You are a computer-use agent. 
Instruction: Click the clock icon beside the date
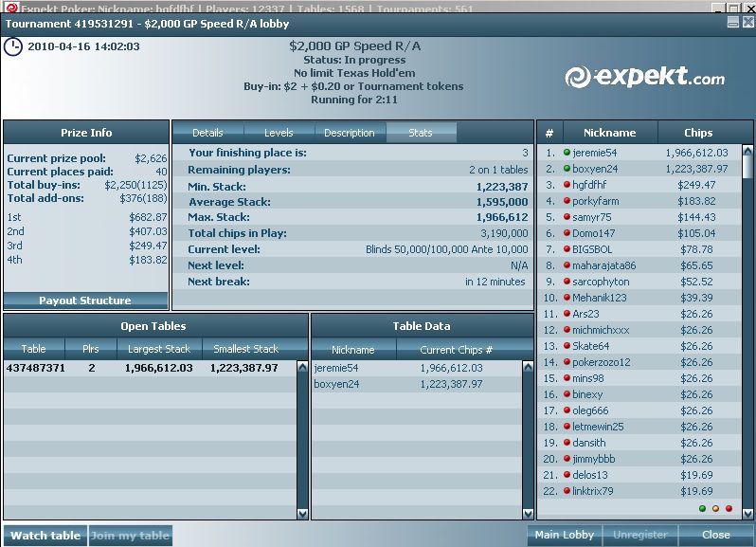tap(13, 46)
